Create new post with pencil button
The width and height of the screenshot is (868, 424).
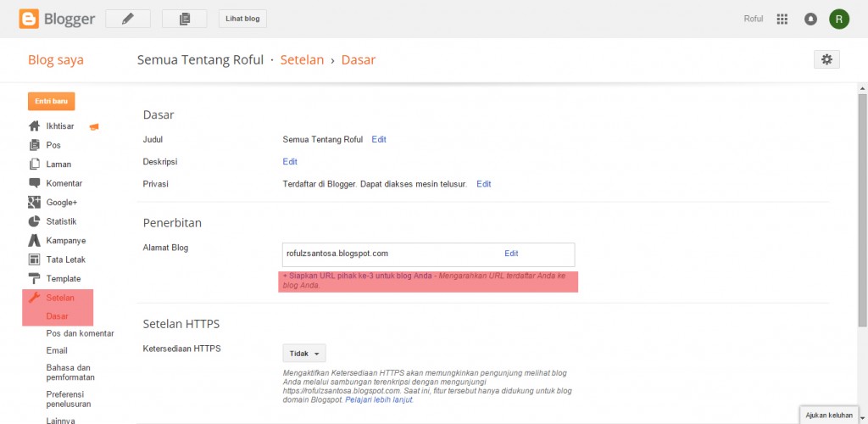coord(128,19)
